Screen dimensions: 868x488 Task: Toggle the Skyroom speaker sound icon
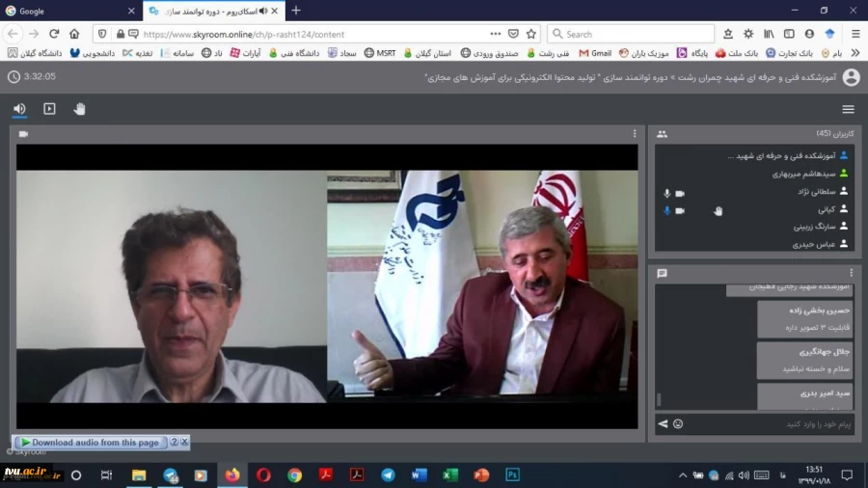click(19, 109)
